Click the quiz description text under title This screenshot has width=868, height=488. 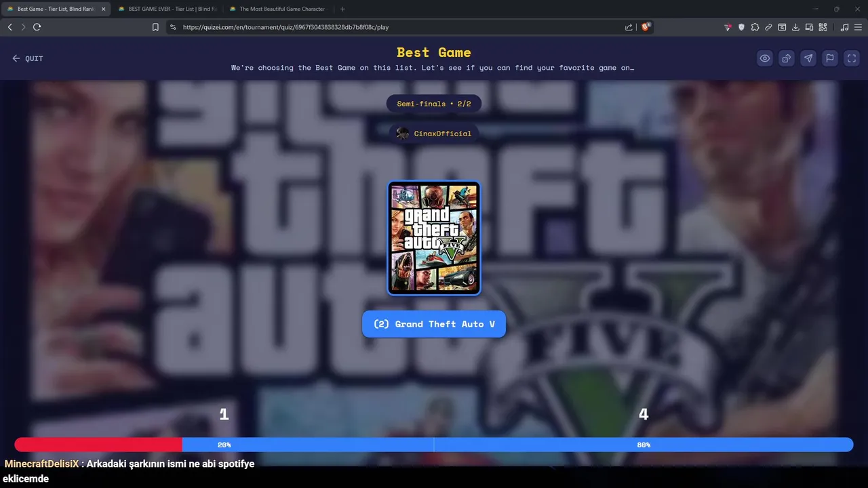[433, 68]
